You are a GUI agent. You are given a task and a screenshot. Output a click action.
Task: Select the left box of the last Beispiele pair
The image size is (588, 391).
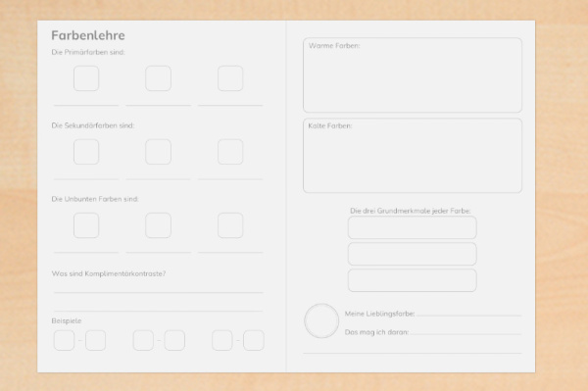click(x=222, y=340)
